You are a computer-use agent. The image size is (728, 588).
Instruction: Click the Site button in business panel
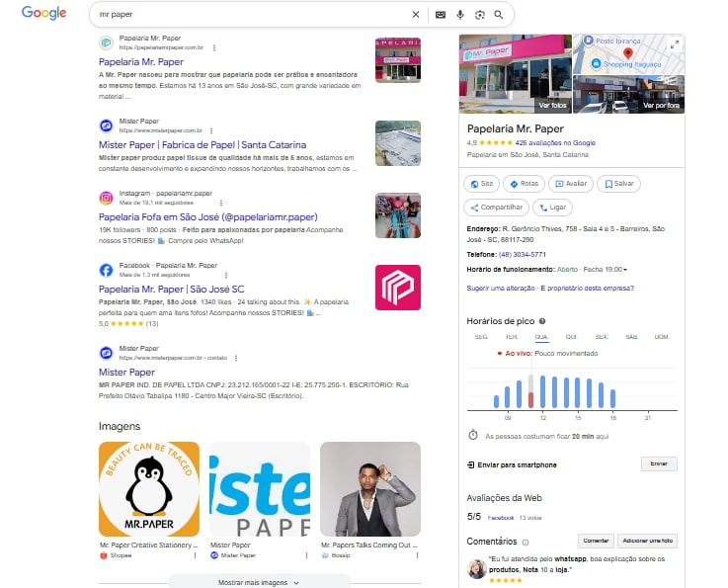pos(481,184)
